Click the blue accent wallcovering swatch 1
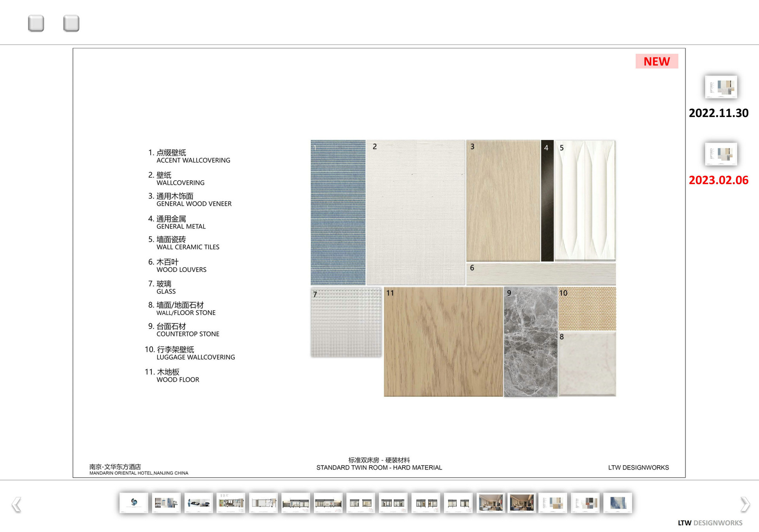The image size is (759, 532). [x=338, y=212]
